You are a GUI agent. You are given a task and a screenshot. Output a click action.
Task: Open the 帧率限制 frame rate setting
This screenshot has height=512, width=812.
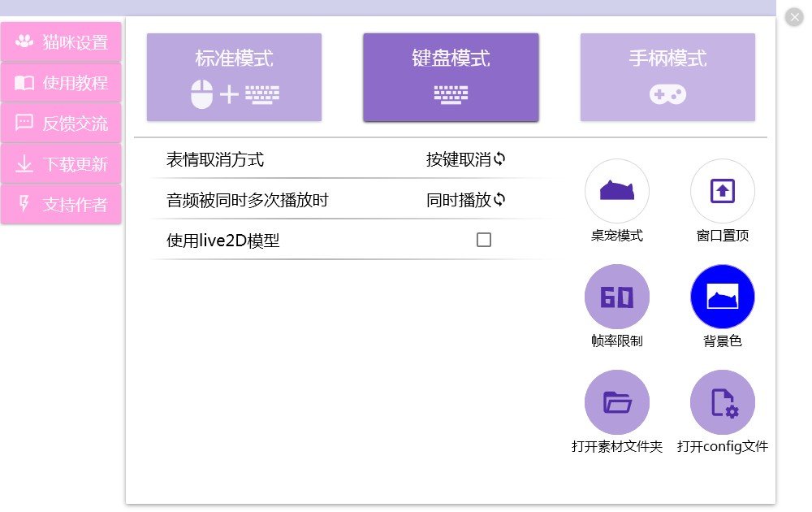[x=617, y=296]
